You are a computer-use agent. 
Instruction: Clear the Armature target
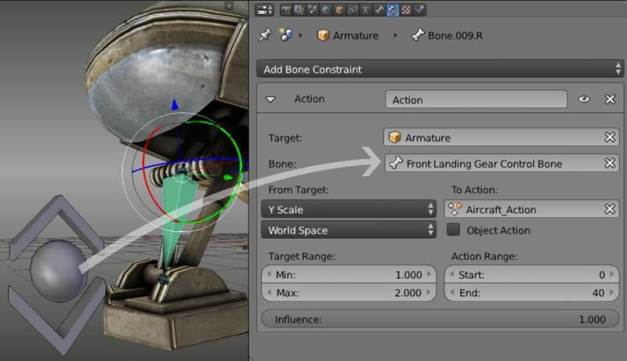[610, 138]
